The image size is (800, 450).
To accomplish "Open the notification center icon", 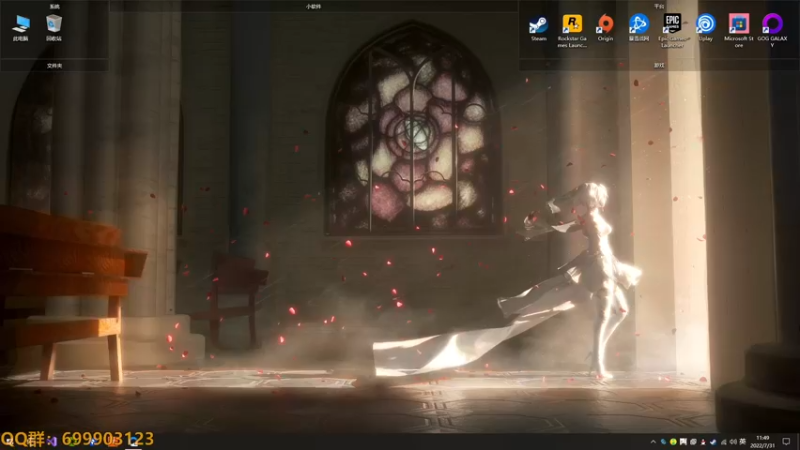I will [x=786, y=442].
